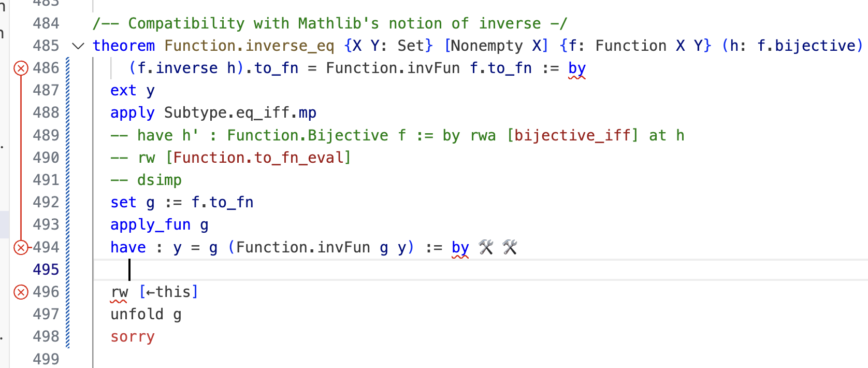The image size is (868, 368).
Task: Click the first hammer-and-wrench icon after 'by'
Action: pyautogui.click(x=486, y=247)
